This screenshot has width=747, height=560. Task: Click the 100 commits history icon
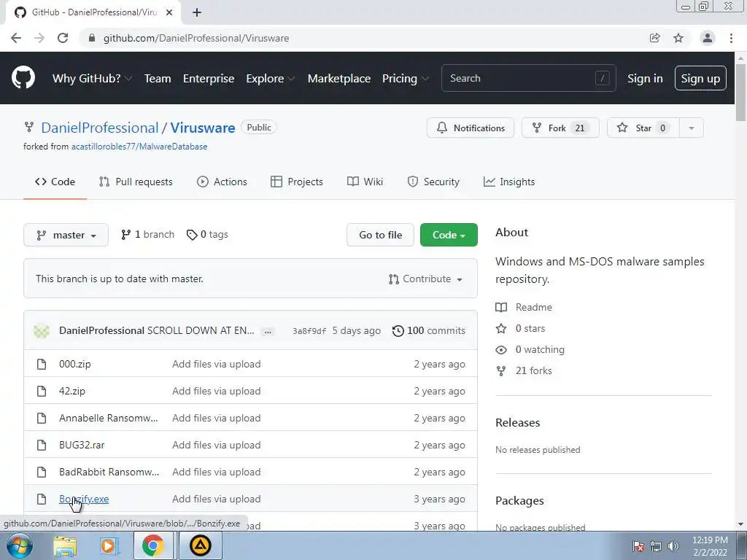pos(398,330)
